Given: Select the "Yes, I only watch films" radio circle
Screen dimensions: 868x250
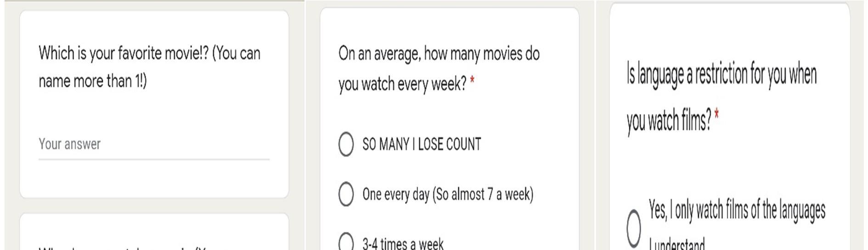Looking at the screenshot, I should click(634, 228).
